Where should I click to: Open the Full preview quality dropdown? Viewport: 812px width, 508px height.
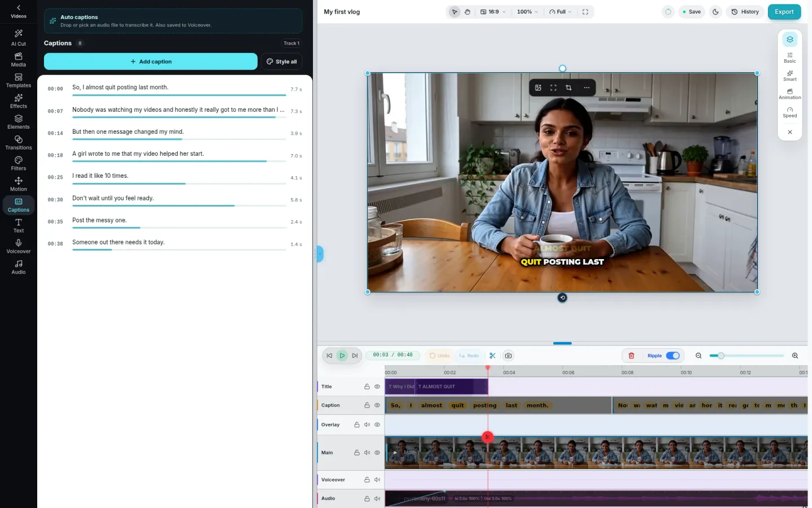tap(561, 12)
